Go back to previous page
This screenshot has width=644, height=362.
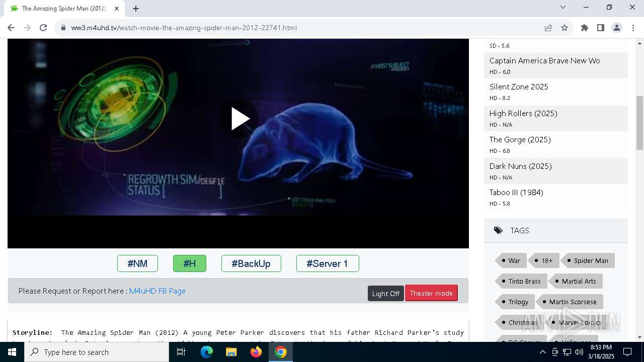pos(11,28)
